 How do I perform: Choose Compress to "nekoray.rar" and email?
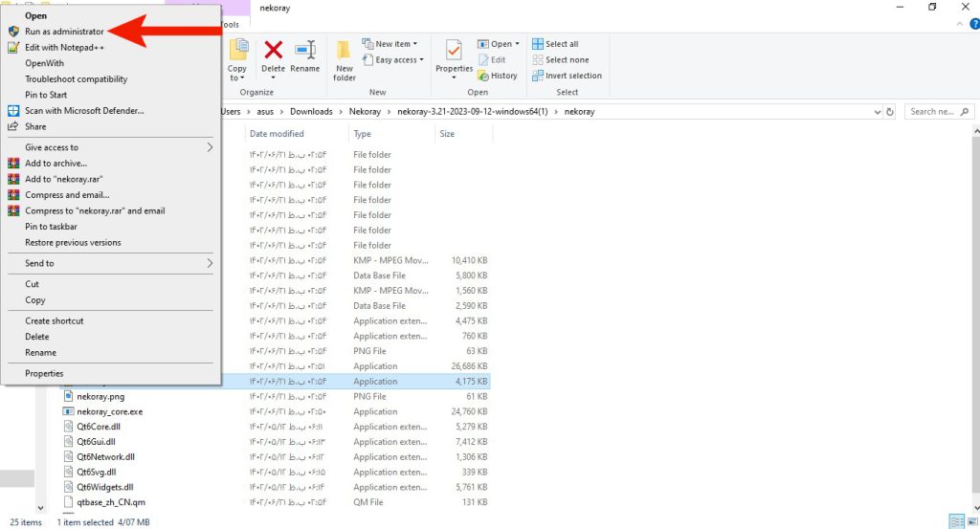(x=95, y=211)
